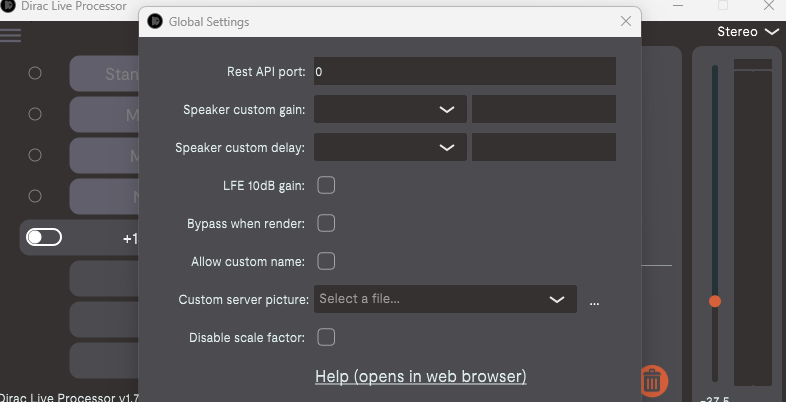This screenshot has width=786, height=402.
Task: Check the Bypass when render option
Action: pyautogui.click(x=326, y=223)
